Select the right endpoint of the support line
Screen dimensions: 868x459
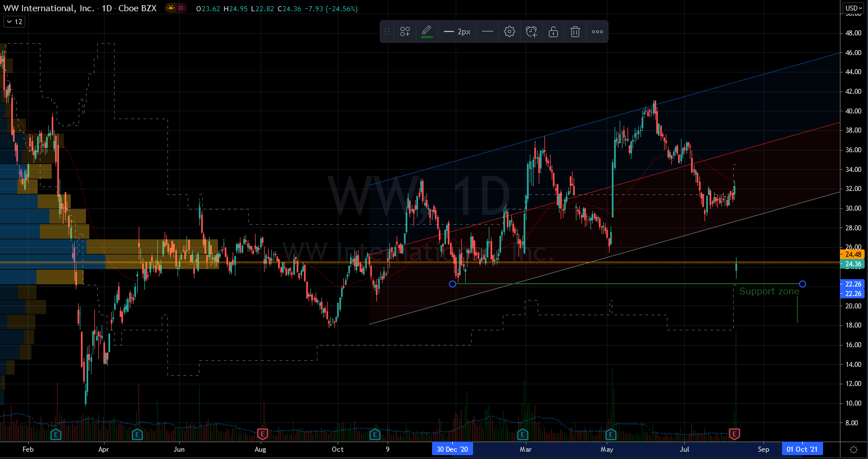click(802, 284)
